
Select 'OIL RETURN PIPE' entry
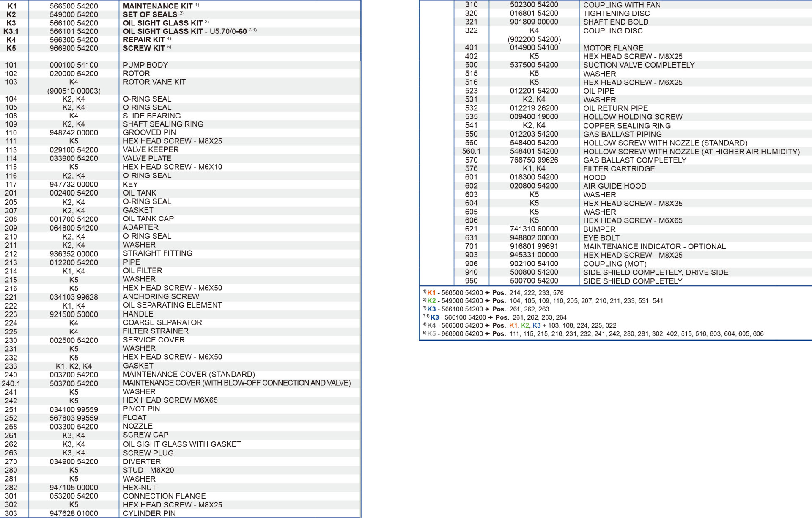pos(615,108)
